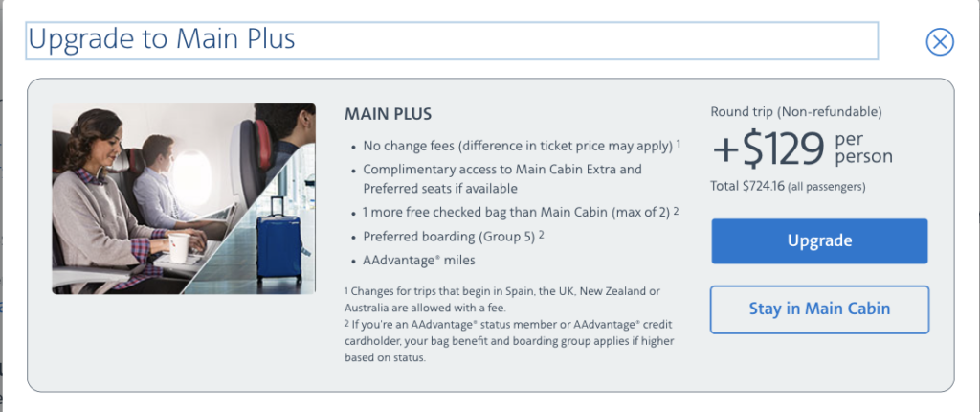Click footnote 2 about AAdvantage status members
Image resolution: width=980 pixels, height=412 pixels.
pos(509,342)
